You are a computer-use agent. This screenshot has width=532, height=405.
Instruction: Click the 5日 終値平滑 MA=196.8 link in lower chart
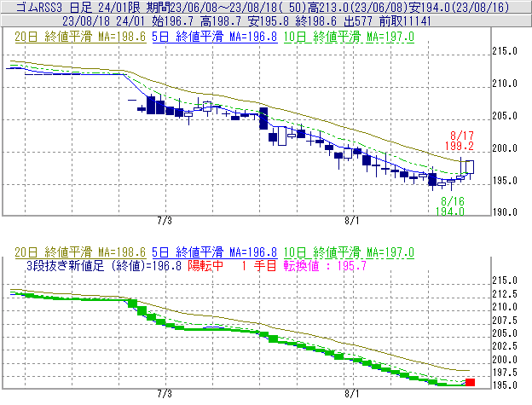tap(215, 252)
